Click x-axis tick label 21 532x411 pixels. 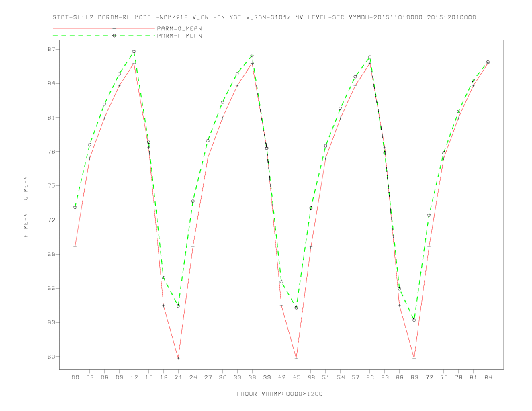178,377
